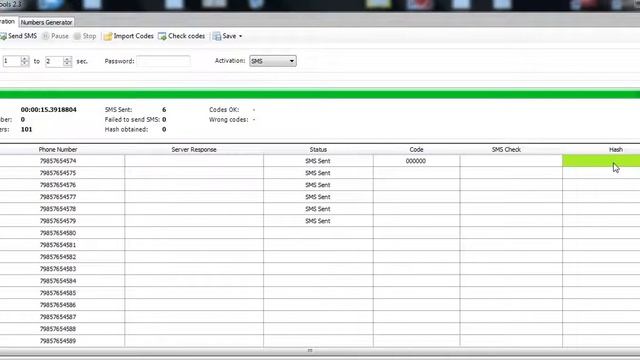Select phone number 79857654582
The image size is (640, 360).
pos(58,257)
